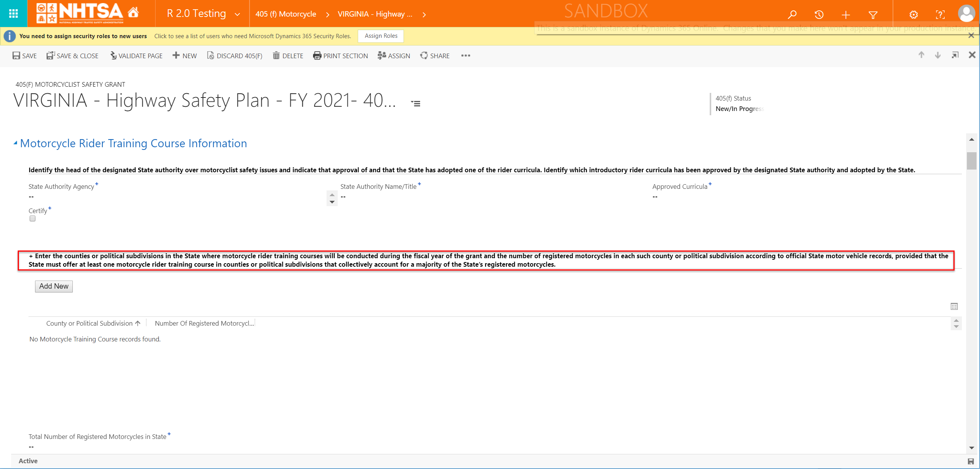Open the app launcher waffle icon

[13, 14]
